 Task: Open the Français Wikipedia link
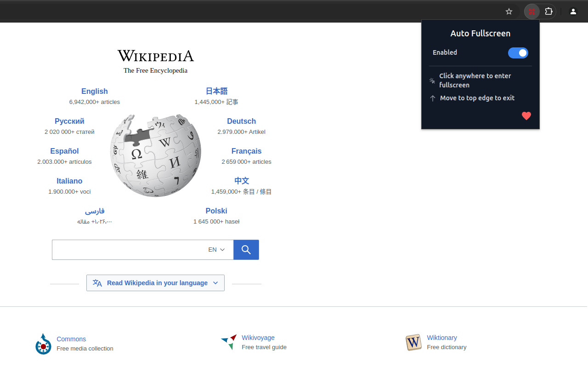point(246,151)
